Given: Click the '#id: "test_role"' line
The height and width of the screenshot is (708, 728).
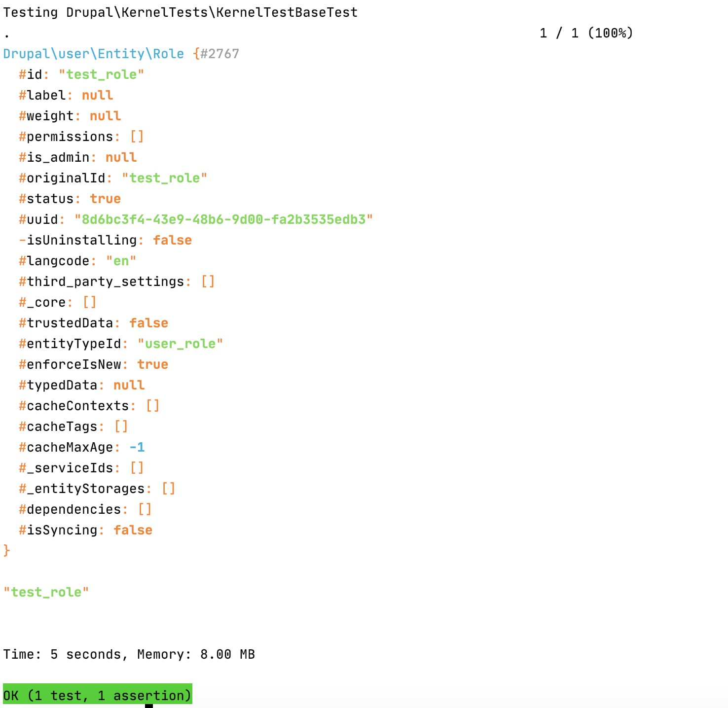Looking at the screenshot, I should 81,74.
